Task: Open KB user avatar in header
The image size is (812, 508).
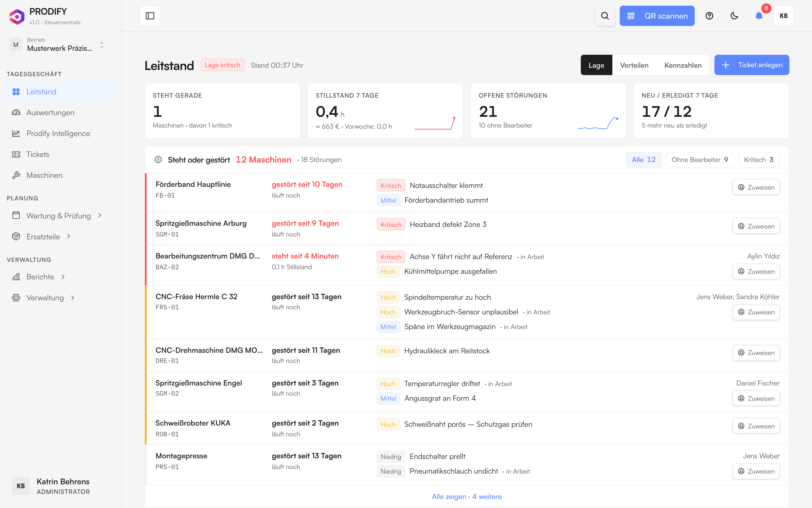Action: (x=784, y=16)
